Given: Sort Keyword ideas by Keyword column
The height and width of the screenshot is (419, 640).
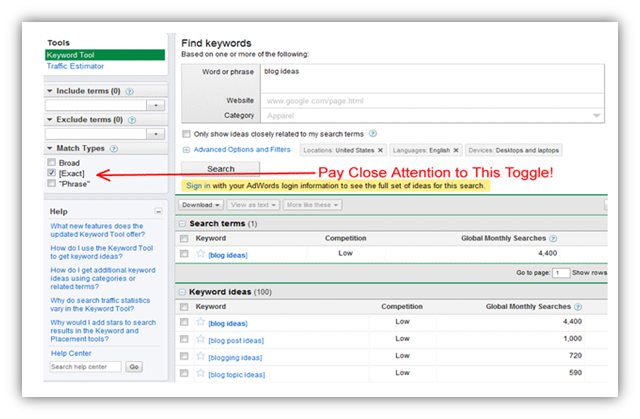Looking at the screenshot, I should (x=211, y=306).
